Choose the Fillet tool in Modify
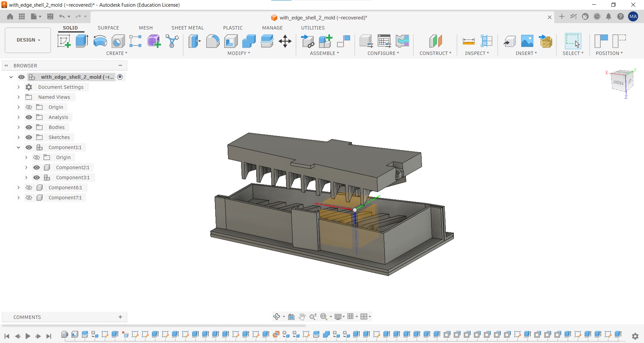Image resolution: width=644 pixels, height=343 pixels. pyautogui.click(x=213, y=41)
